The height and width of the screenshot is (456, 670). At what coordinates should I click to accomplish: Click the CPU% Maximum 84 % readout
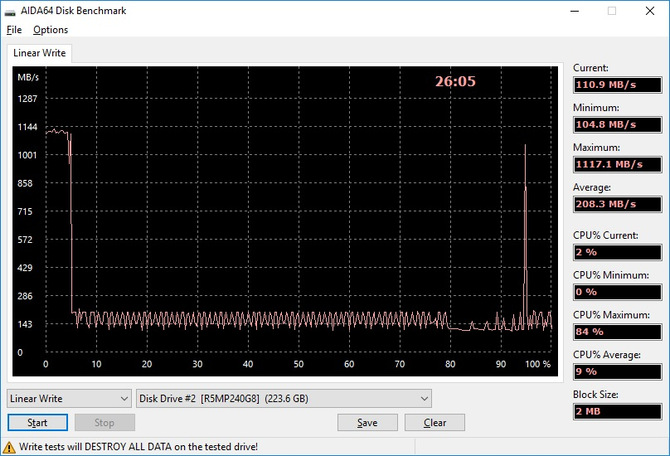(617, 332)
